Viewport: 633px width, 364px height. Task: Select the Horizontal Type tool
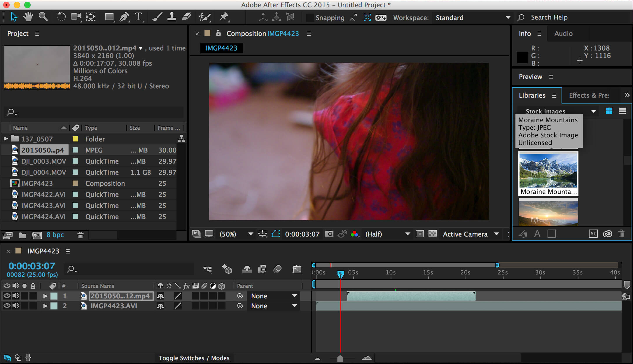click(139, 17)
